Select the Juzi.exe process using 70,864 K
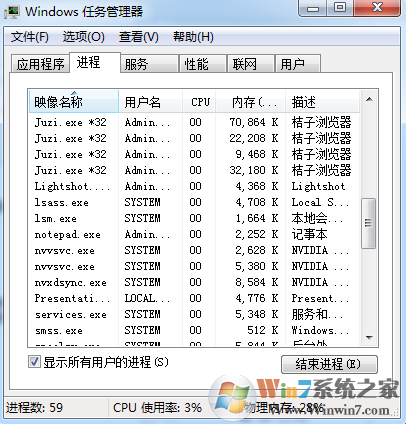The width and height of the screenshot is (406, 424). point(194,122)
